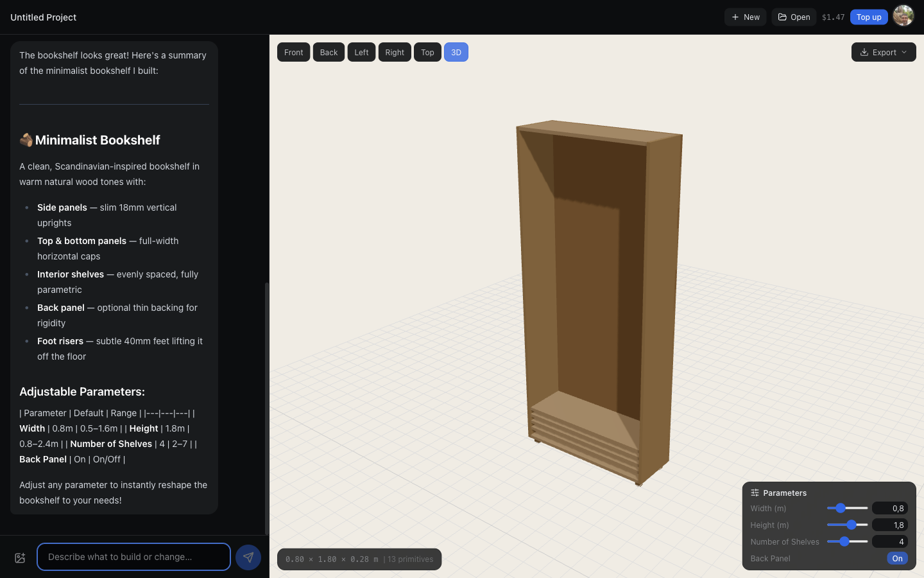The width and height of the screenshot is (924, 578).
Task: Select the Right view
Action: click(395, 53)
